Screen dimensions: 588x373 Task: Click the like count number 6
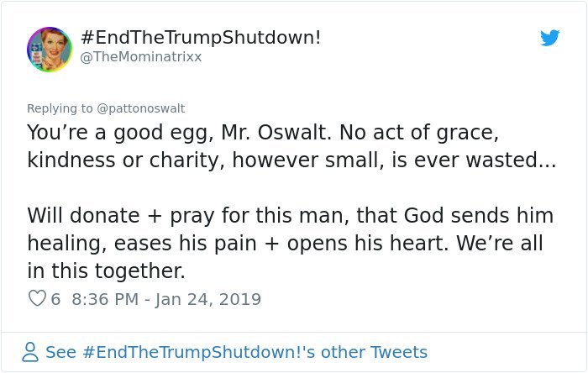[55, 299]
